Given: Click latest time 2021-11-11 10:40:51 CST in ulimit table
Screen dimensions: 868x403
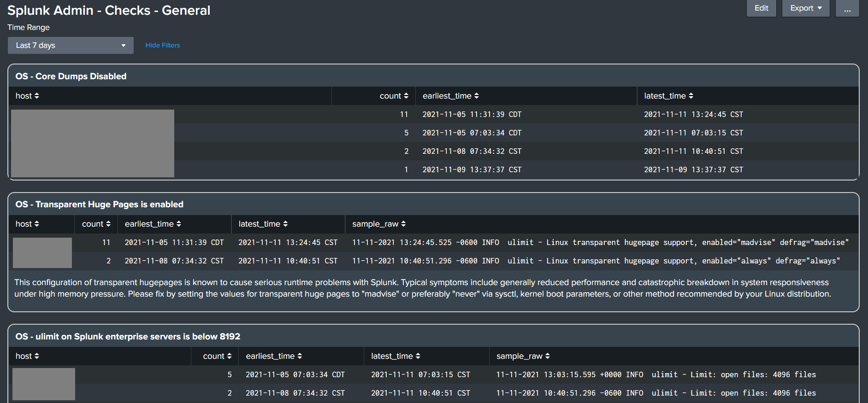Looking at the screenshot, I should pos(421,393).
